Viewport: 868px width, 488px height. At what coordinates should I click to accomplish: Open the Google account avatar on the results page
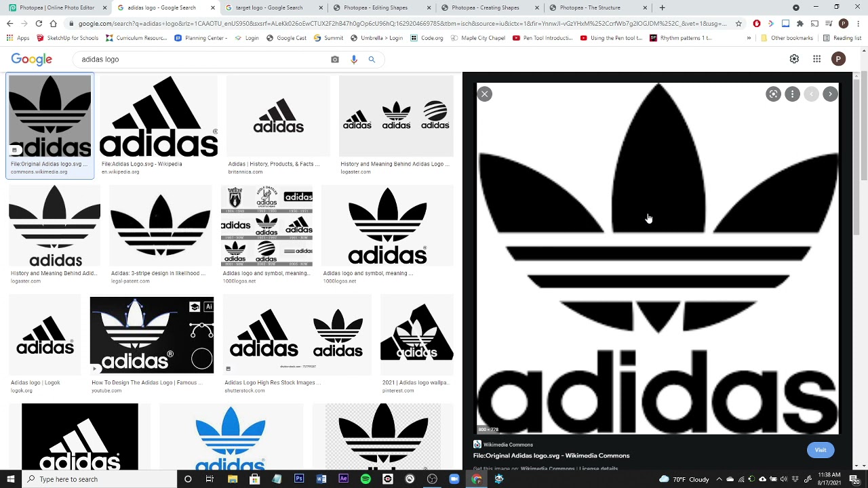pos(838,59)
